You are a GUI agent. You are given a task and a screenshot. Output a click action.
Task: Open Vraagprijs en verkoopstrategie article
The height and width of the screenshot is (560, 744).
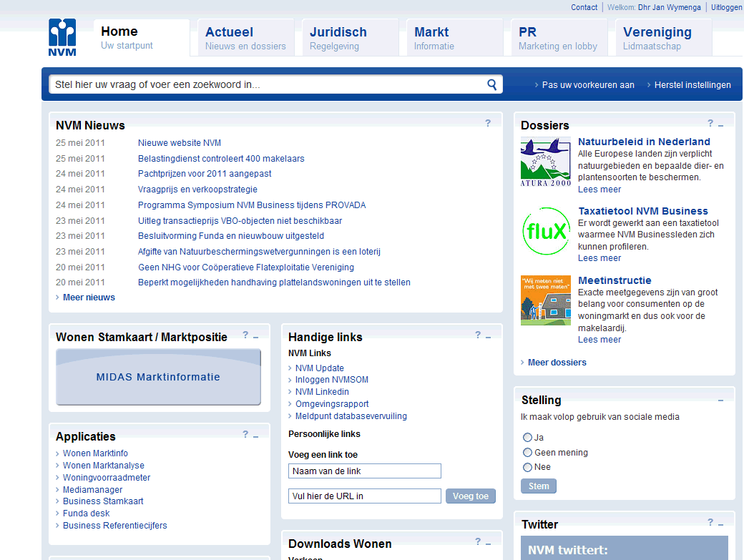coord(197,190)
